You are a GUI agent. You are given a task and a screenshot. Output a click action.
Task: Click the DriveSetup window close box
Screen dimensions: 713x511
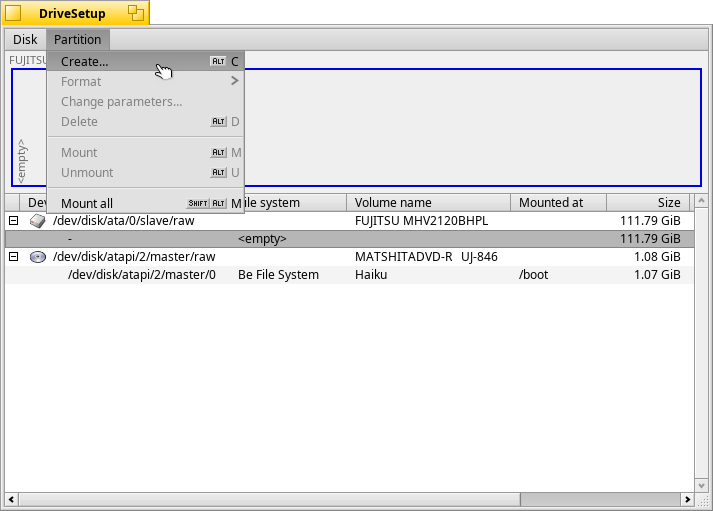pos(14,13)
